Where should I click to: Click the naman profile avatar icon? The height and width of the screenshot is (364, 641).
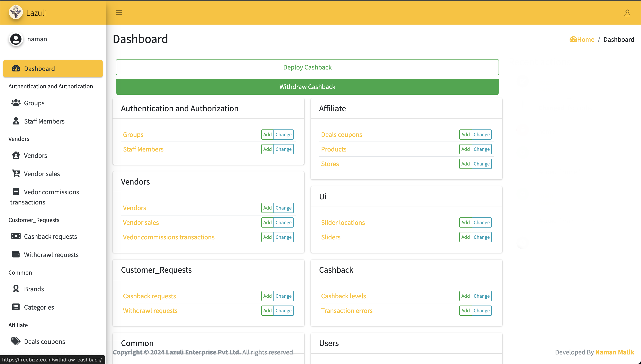tap(16, 39)
